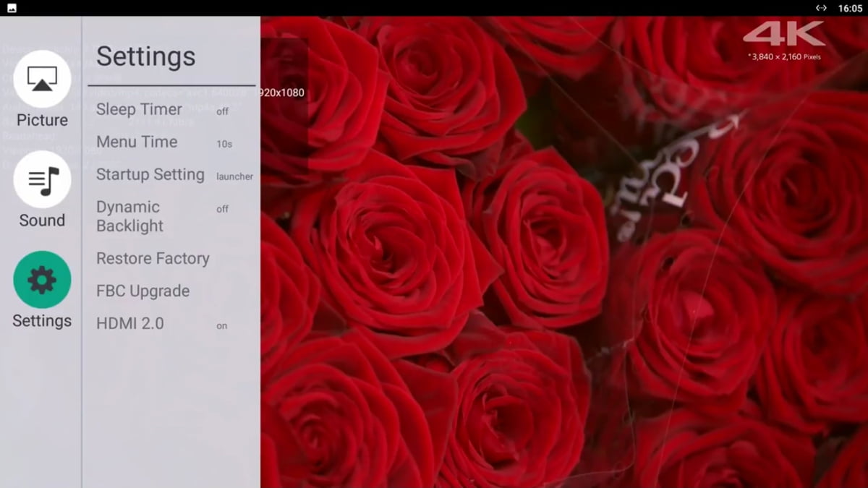Click the status bar clock 16:05
Screen dimensions: 868x488
[849, 8]
